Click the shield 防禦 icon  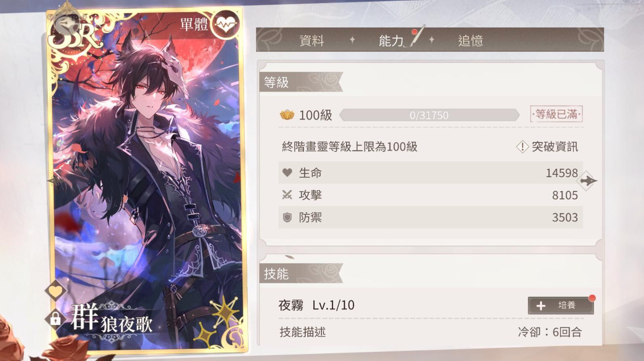[287, 217]
